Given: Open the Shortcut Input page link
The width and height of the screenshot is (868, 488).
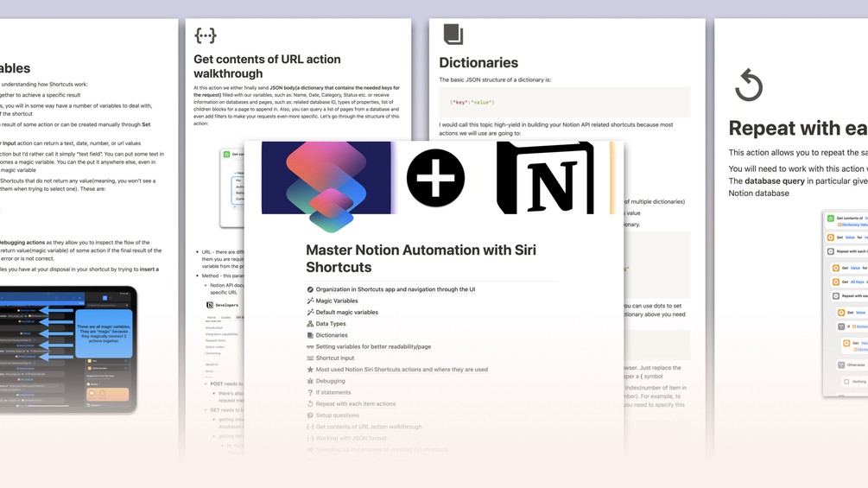Looking at the screenshot, I should pos(335,358).
